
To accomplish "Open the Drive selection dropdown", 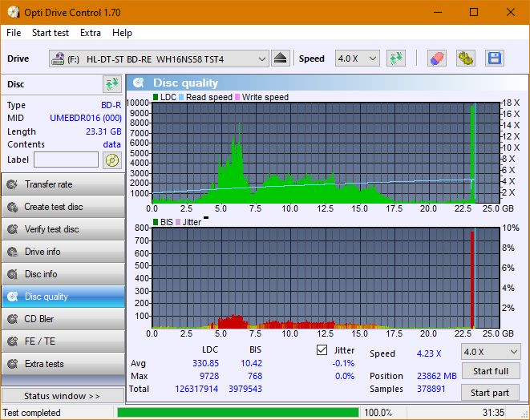I will 159,59.
